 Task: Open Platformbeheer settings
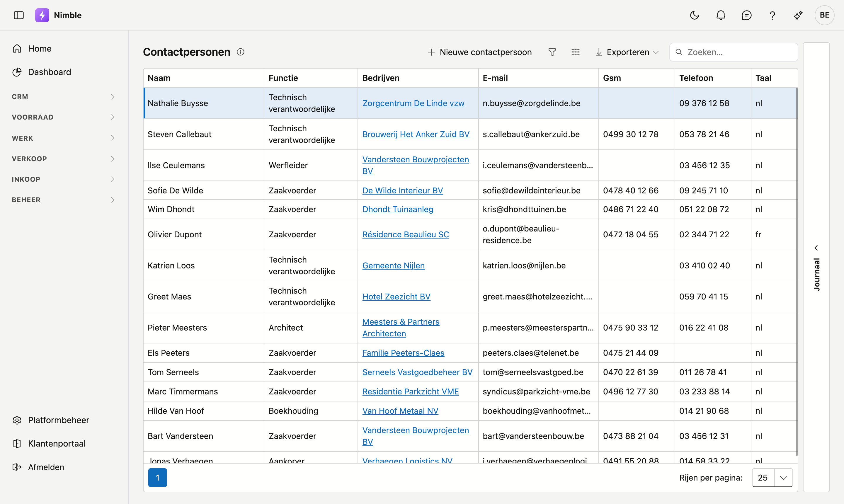(64, 420)
